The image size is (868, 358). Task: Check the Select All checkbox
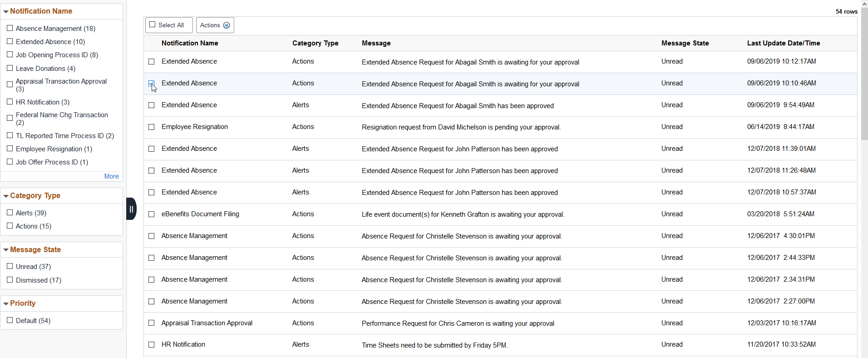coord(153,25)
